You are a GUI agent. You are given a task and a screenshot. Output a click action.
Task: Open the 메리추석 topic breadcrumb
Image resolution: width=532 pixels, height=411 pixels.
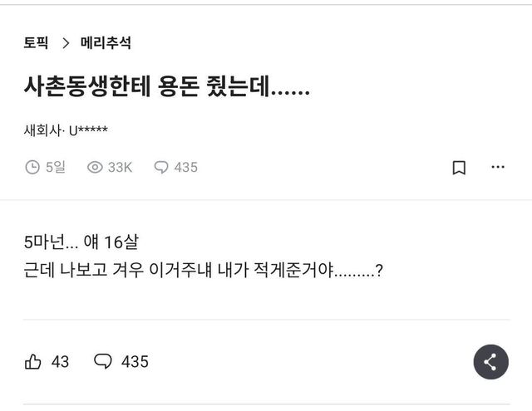pyautogui.click(x=106, y=42)
